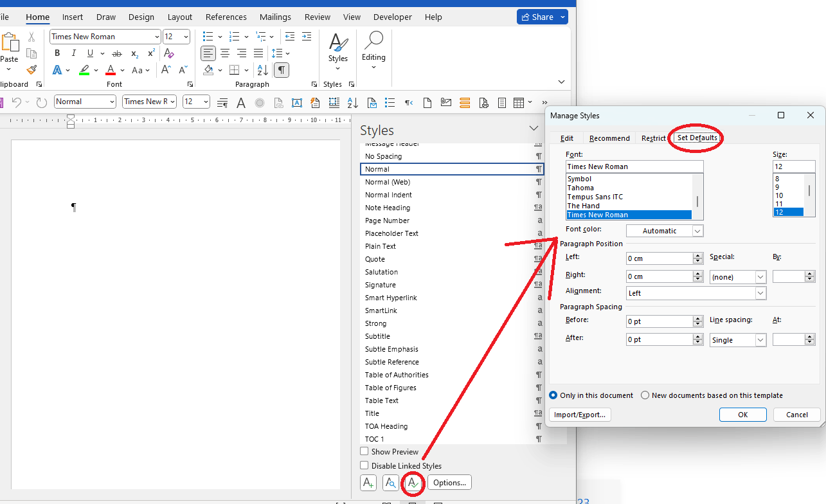Screen dimensions: 826x504
Task: Open the Line spacing dropdown set to Single
Action: [760, 340]
